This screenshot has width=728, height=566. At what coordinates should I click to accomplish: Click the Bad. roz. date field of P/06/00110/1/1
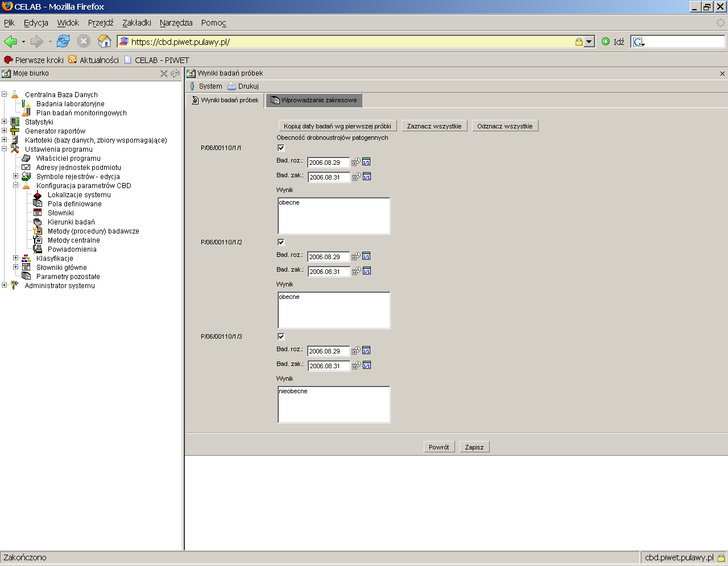[328, 163]
